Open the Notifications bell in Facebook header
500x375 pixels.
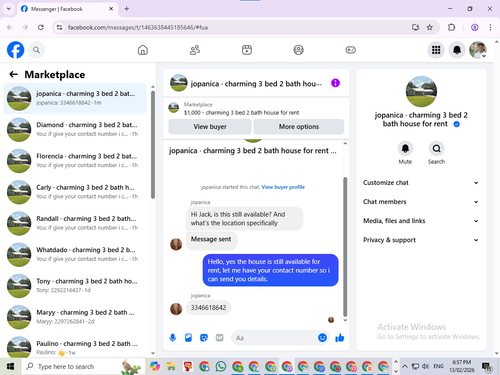(457, 50)
